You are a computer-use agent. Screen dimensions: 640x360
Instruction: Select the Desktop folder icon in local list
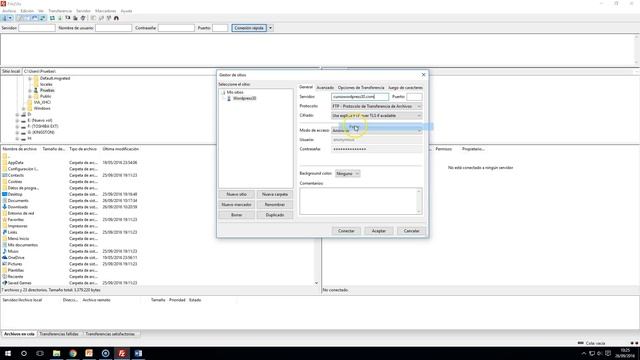pyautogui.click(x=4, y=194)
